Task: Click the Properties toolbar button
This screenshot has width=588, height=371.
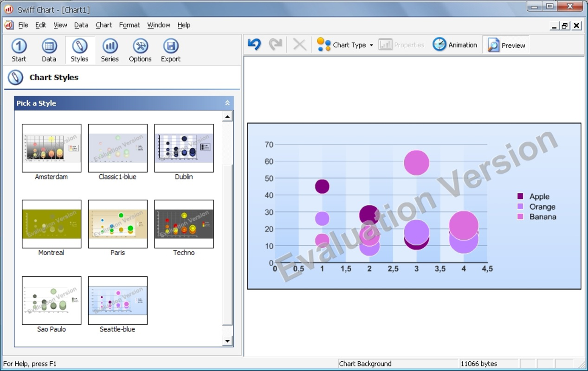Action: pos(401,45)
